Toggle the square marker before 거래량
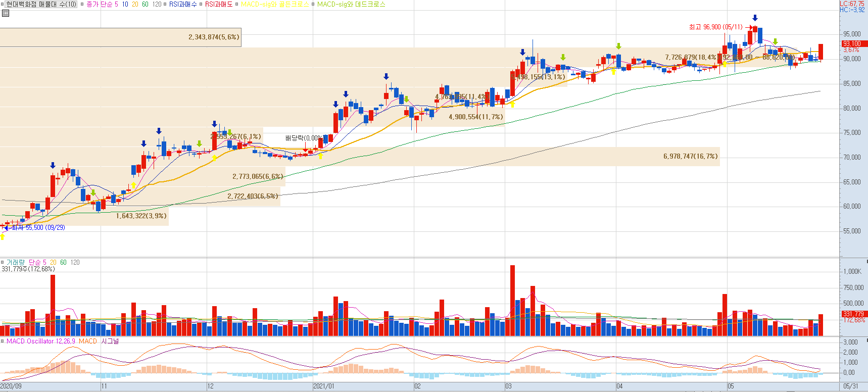 [3, 262]
